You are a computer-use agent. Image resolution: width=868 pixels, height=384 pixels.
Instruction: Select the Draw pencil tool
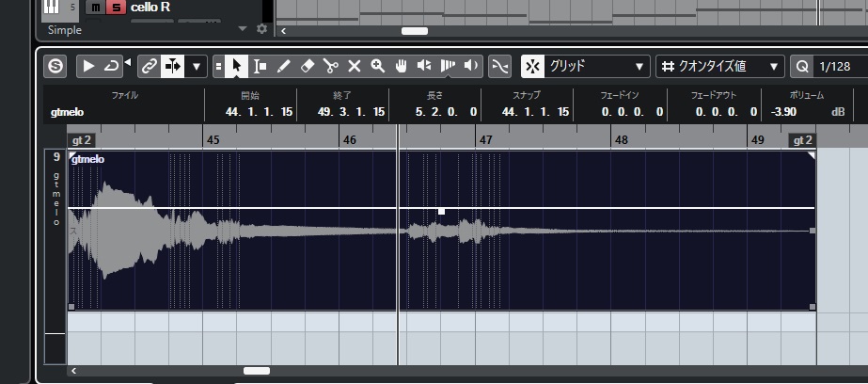point(283,66)
